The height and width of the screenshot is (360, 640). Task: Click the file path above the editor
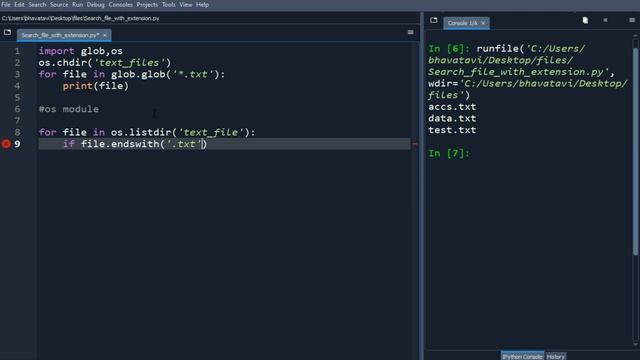pyautogui.click(x=80, y=18)
